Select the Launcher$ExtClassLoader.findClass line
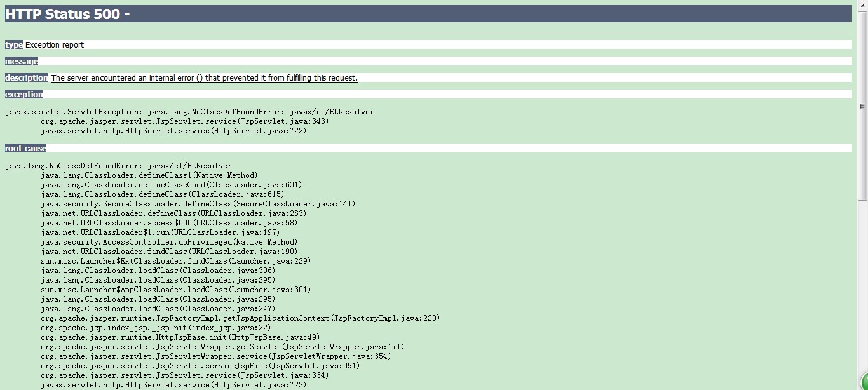Viewport: 868px width, 390px height. click(x=176, y=260)
